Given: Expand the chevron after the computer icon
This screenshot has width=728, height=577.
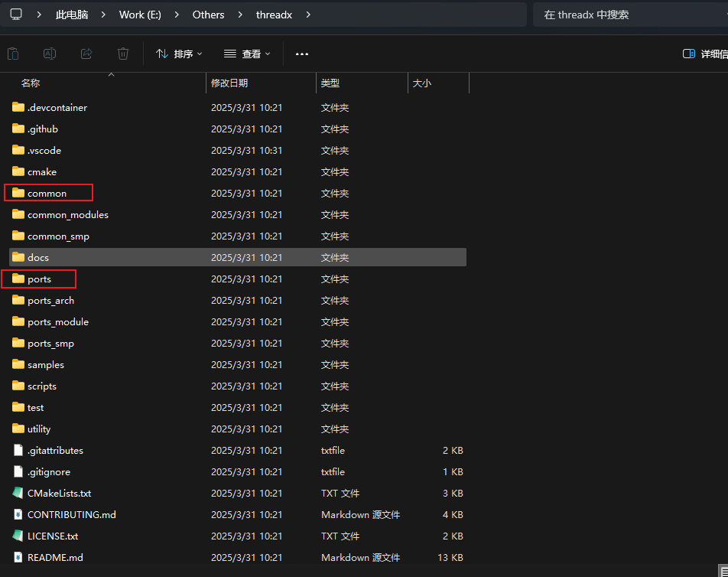Looking at the screenshot, I should (39, 15).
